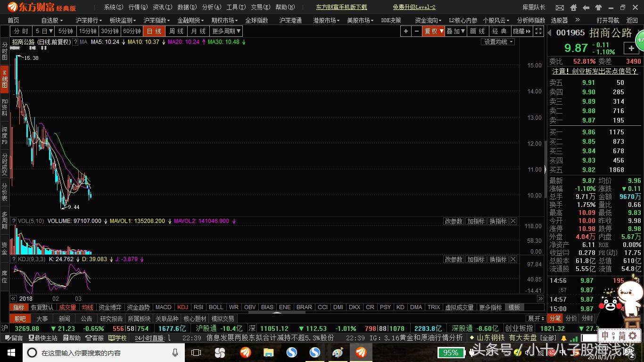Expand the 展开 dropdown at bottom
This screenshot has width=644, height=362.
536,319
